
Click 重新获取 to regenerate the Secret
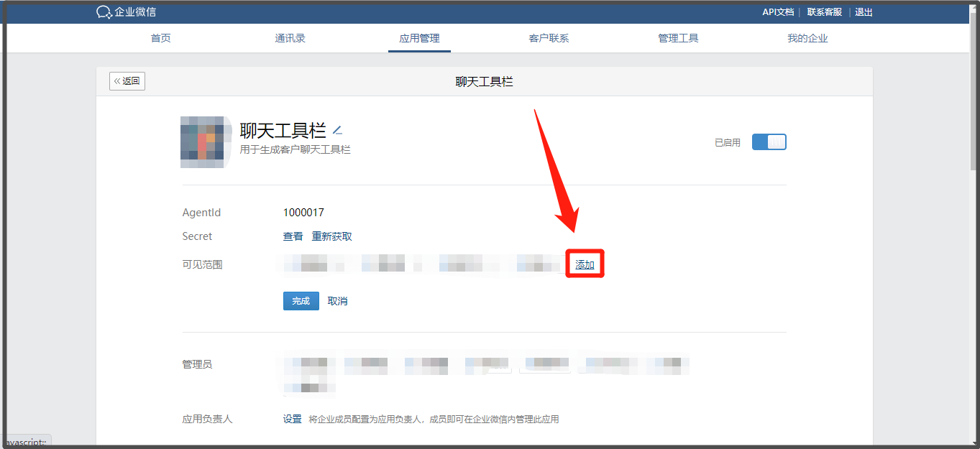point(331,236)
